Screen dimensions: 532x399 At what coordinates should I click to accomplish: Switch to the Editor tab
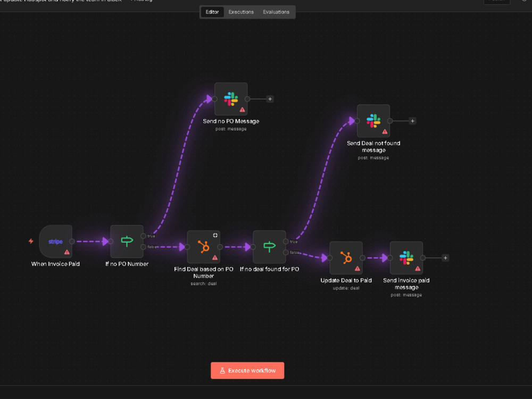(212, 12)
